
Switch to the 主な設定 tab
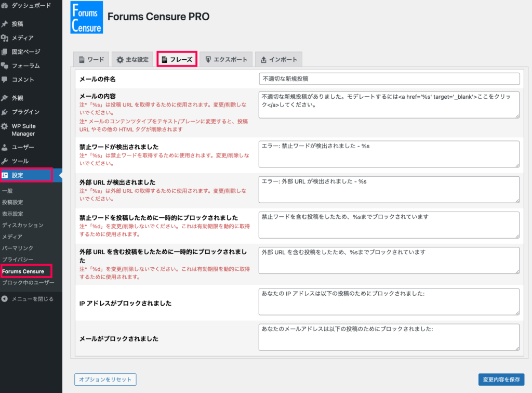click(x=132, y=59)
